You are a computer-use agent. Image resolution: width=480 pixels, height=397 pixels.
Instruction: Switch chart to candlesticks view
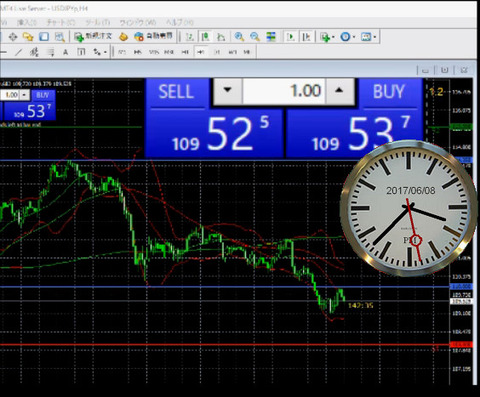coord(205,36)
